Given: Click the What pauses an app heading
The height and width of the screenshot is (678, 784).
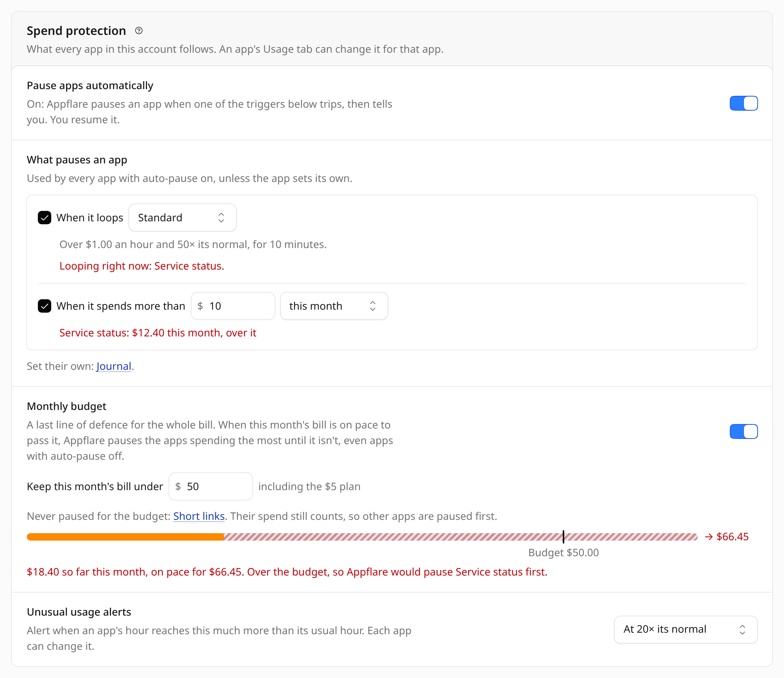Looking at the screenshot, I should (77, 160).
